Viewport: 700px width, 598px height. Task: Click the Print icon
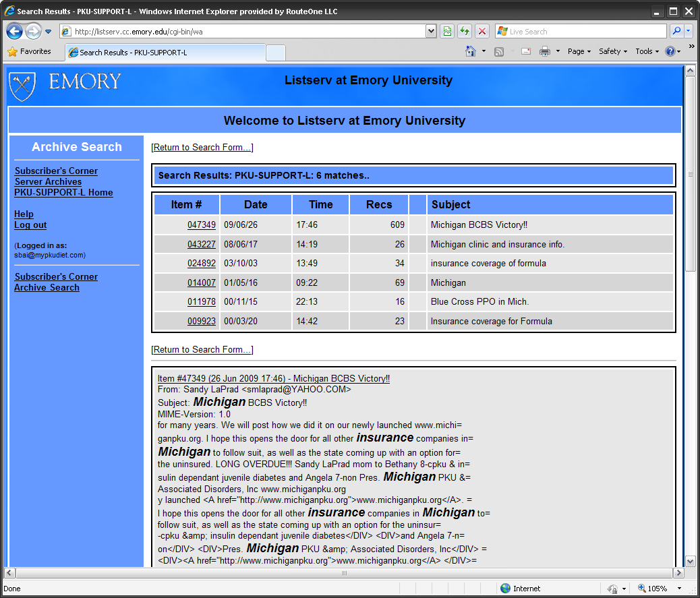pyautogui.click(x=545, y=51)
